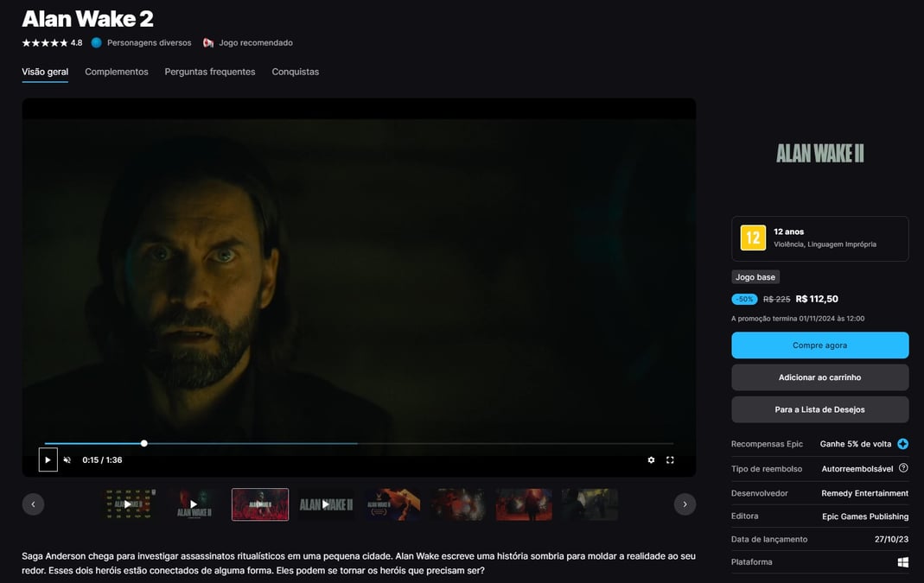924x583 pixels.
Task: Click the -50% discount badge
Action: pyautogui.click(x=744, y=299)
